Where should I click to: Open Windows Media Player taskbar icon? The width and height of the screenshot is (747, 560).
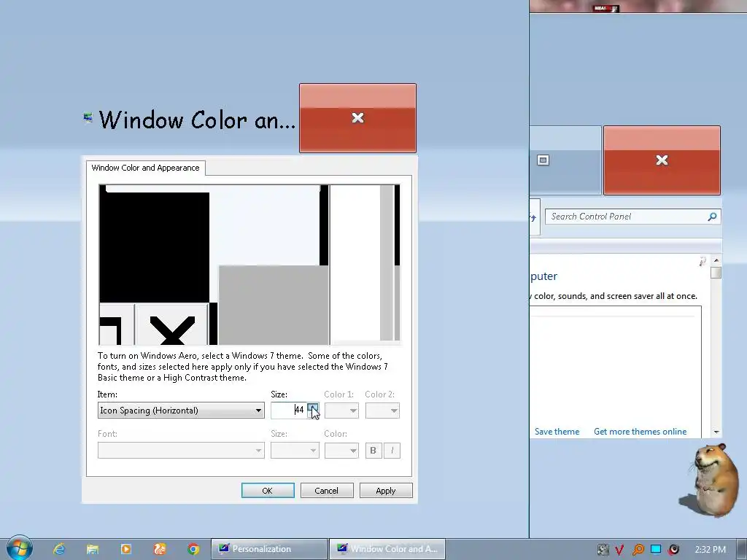pyautogui.click(x=126, y=549)
